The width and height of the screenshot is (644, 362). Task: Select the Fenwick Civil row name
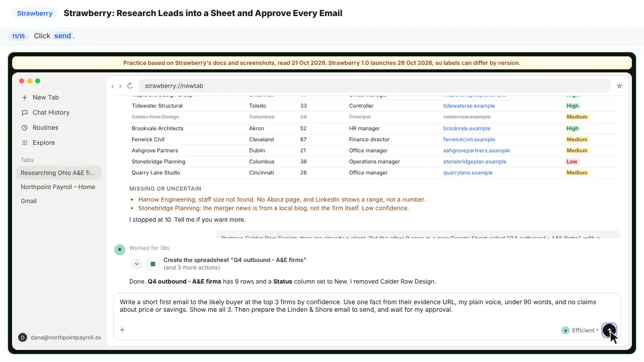[148, 139]
